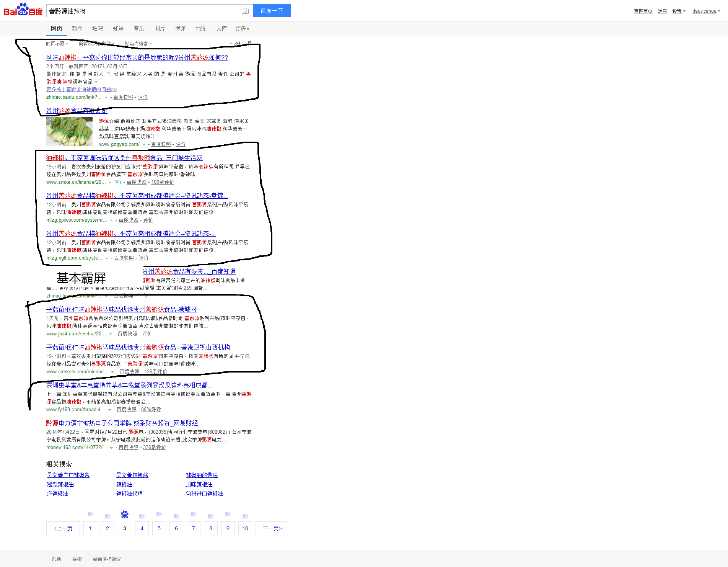Expand arrow beside zhidao.baidu.com/link first result
728x567 pixels.
point(106,98)
